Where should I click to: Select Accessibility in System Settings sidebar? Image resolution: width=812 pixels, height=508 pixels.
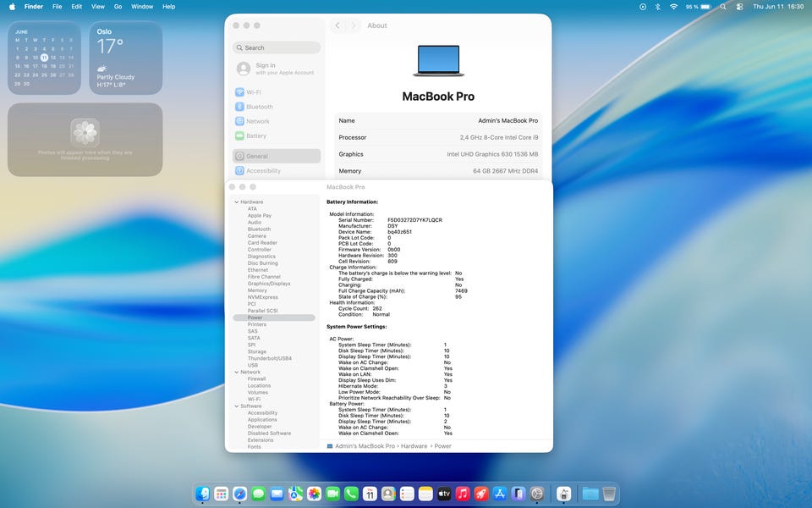coord(276,170)
